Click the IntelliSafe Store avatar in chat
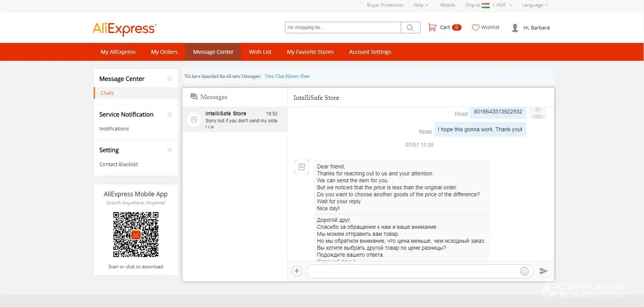Image resolution: width=644 pixels, height=307 pixels. [301, 167]
